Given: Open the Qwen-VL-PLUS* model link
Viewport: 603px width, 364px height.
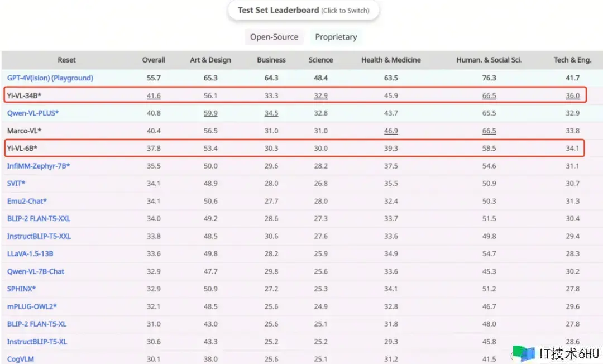Looking at the screenshot, I should click(33, 113).
